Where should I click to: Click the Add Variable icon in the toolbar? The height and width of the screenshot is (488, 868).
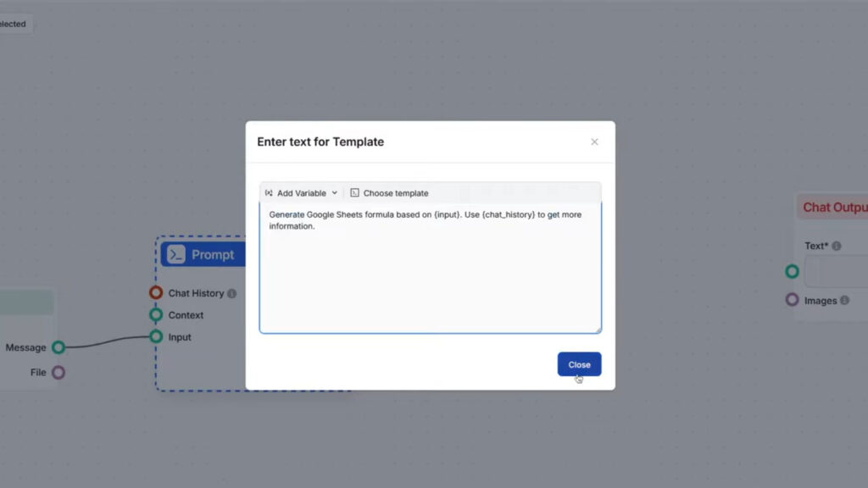[x=269, y=192]
